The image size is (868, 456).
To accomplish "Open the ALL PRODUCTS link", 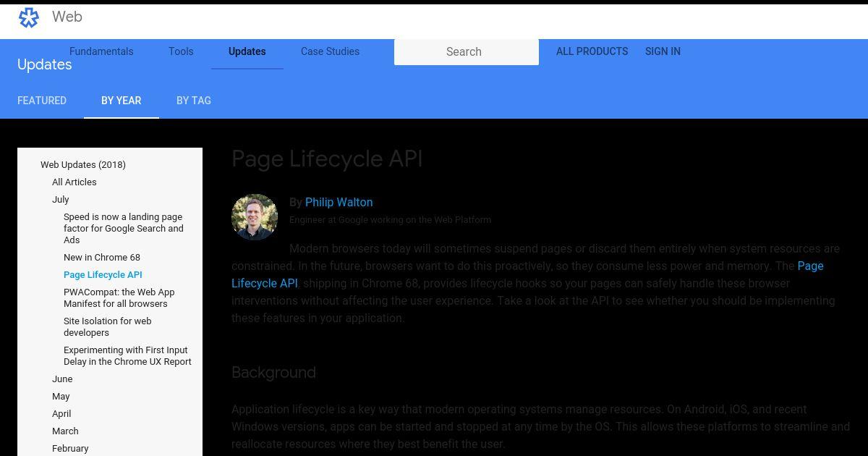I will click(592, 51).
